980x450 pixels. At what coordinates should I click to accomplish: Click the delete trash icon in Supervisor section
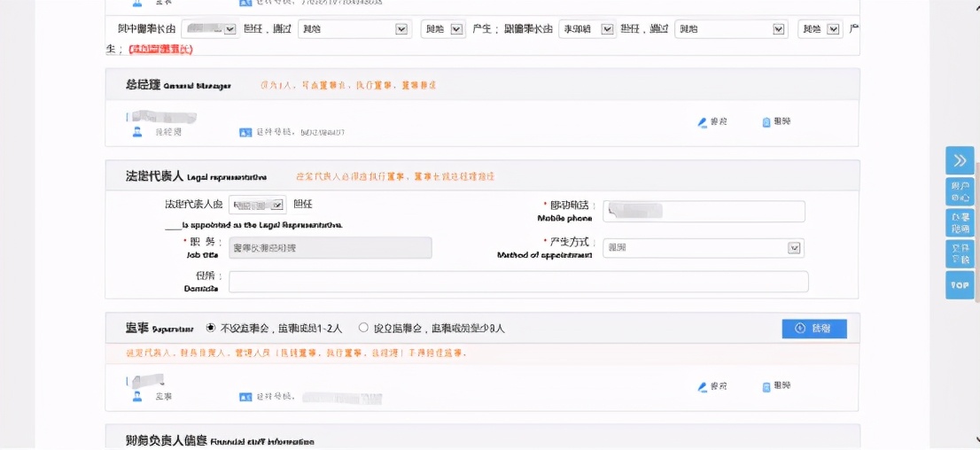(x=766, y=387)
